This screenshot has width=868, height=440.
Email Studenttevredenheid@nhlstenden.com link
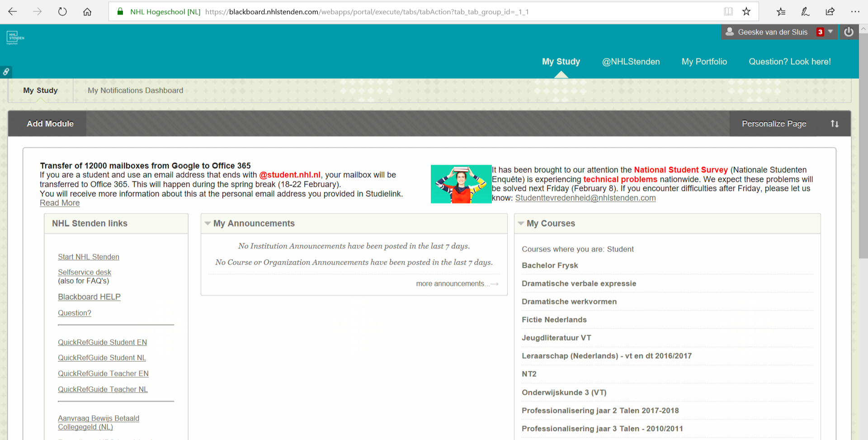point(585,198)
